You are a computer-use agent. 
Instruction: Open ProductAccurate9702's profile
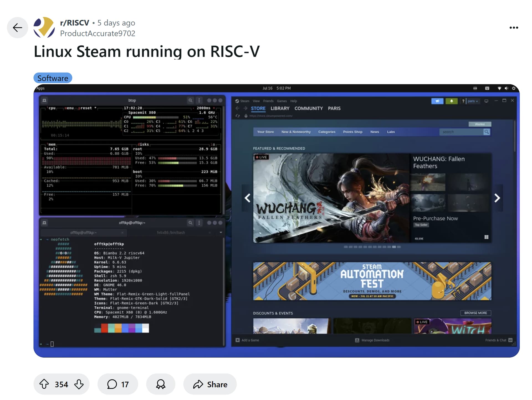click(98, 33)
